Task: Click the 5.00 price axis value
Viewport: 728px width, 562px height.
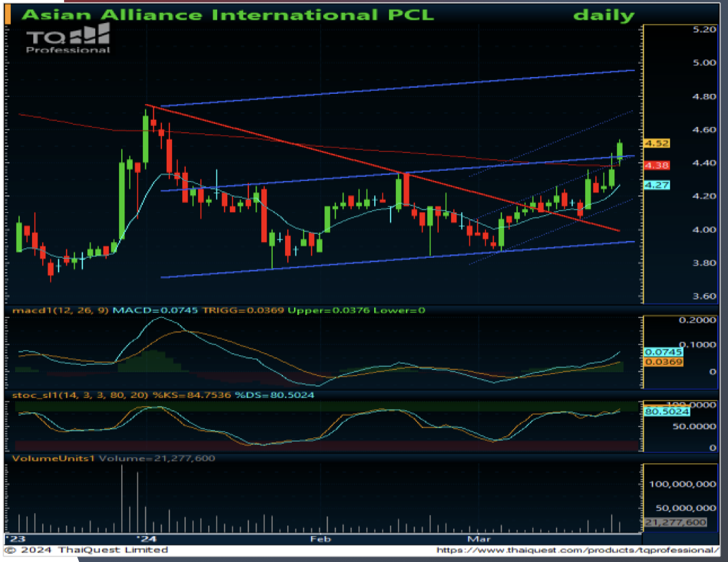Action: [x=704, y=63]
